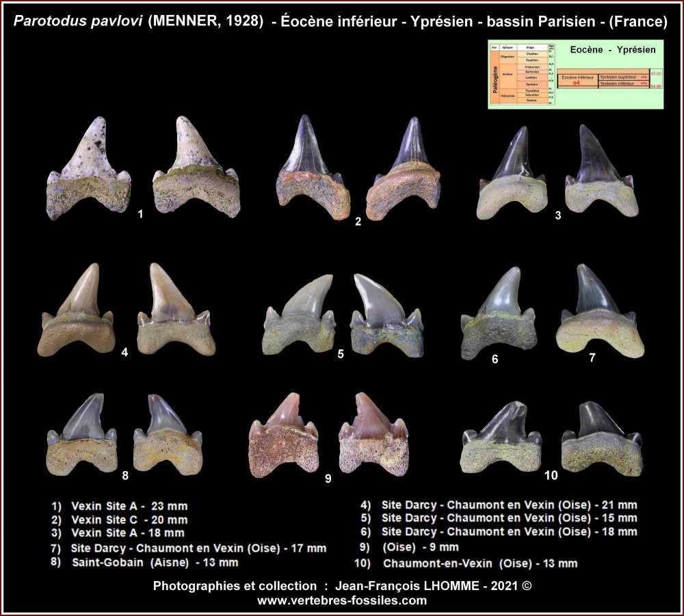Click the Rupélien row in the chart
The width and height of the screenshot is (684, 616).
531,59
